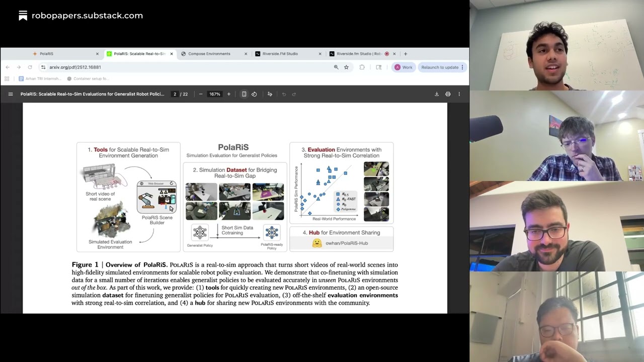
Task: Rotate the PDF counterclockwise
Action: point(254,94)
